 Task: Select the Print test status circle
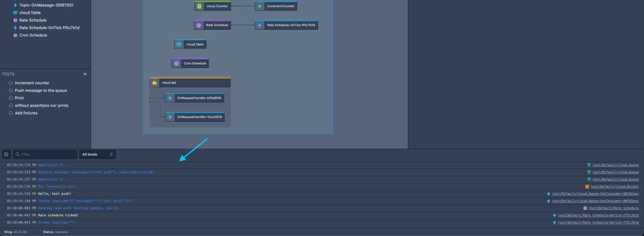click(11, 98)
